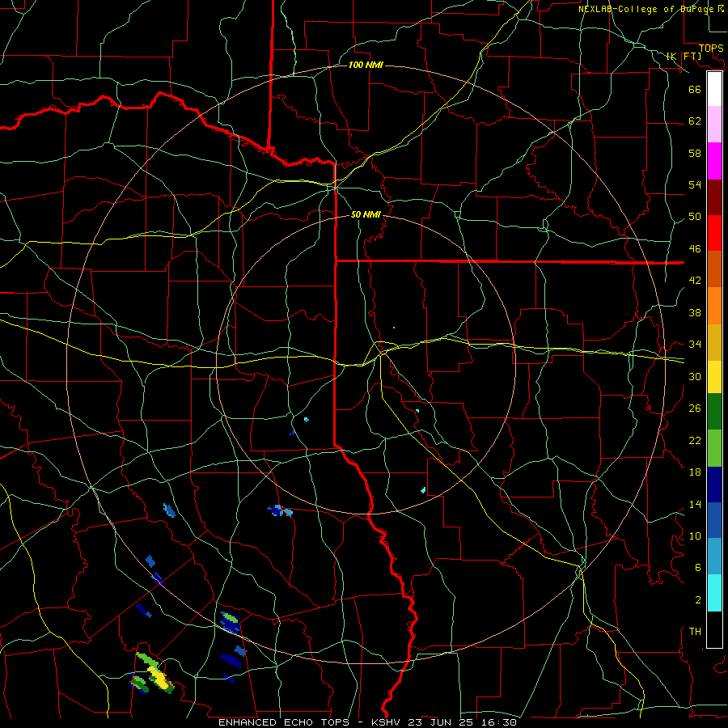Pick the bright orange legend swatch
Screen dimensions: 728x728
click(714, 306)
